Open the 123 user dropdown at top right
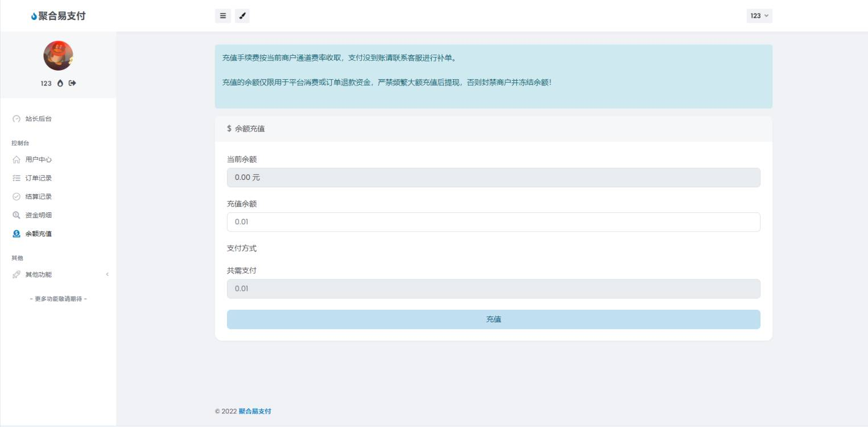This screenshot has height=427, width=868. (759, 16)
